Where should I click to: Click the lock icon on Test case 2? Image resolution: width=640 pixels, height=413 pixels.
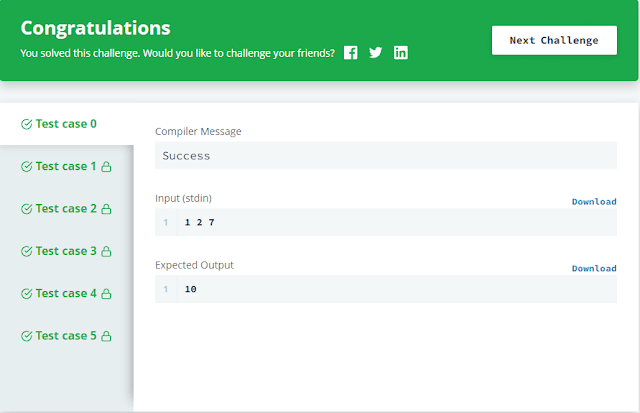106,209
